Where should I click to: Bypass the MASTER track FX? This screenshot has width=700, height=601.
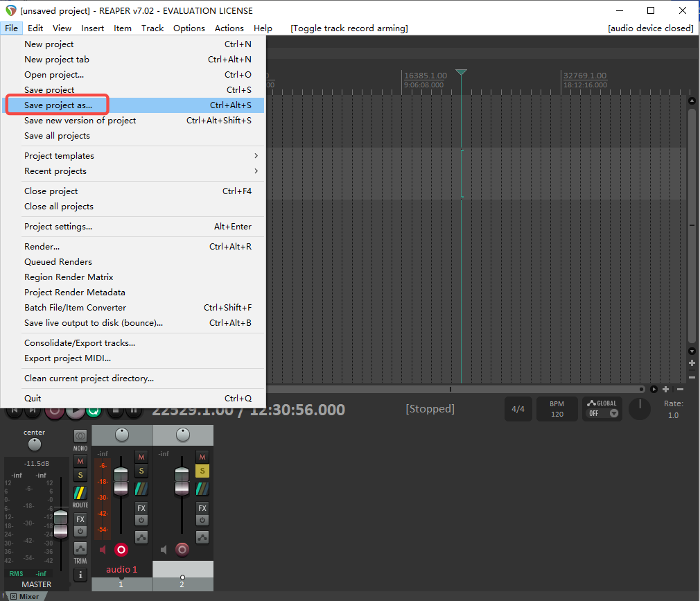(80, 532)
